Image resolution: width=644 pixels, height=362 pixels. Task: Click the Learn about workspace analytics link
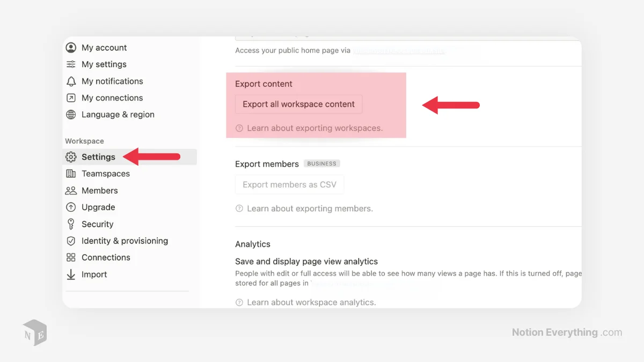coord(312,302)
